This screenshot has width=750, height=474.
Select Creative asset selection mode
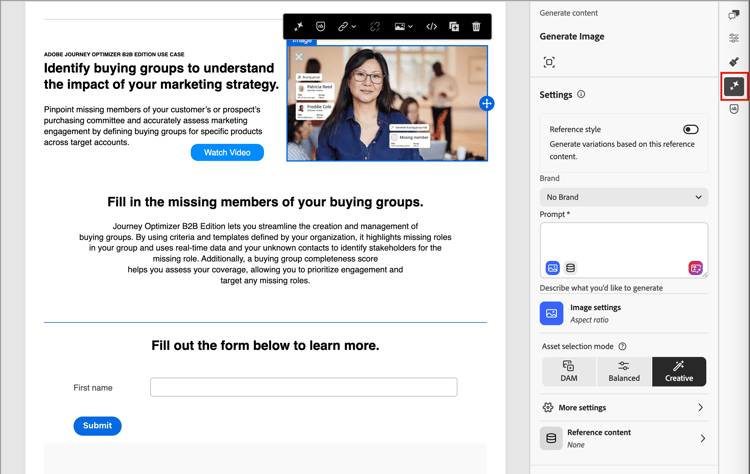[679, 371]
